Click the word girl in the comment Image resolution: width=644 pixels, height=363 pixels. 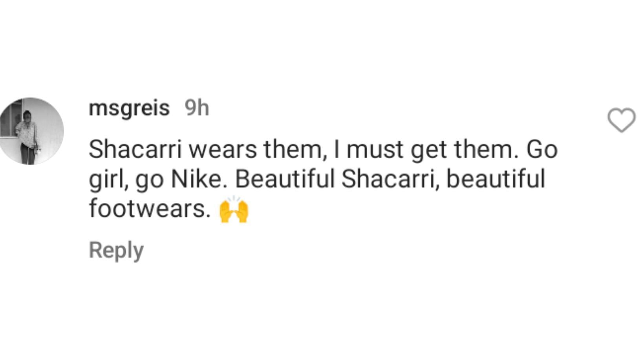(108, 180)
